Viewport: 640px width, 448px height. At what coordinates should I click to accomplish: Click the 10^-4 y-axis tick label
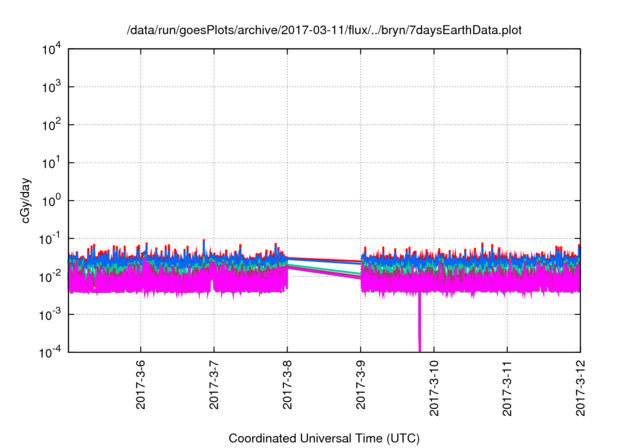(50, 352)
